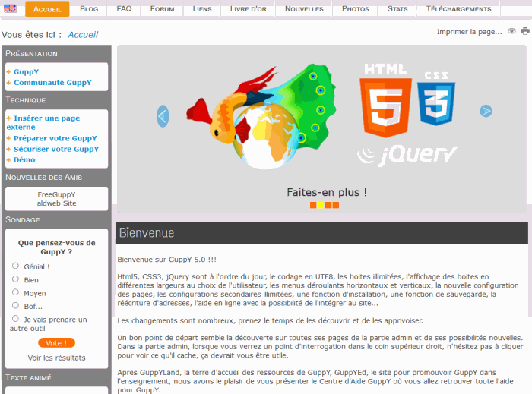Click the poll question Que pensez-vous de GuppY

pos(57,247)
